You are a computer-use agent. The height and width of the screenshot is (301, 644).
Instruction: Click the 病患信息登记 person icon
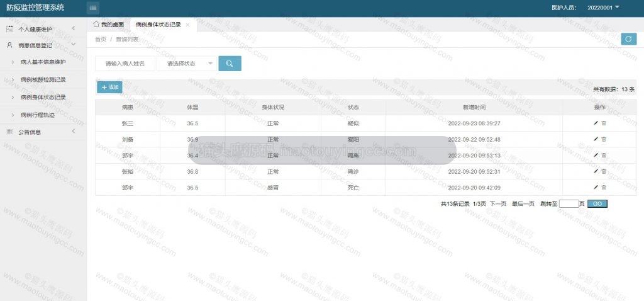click(x=10, y=45)
